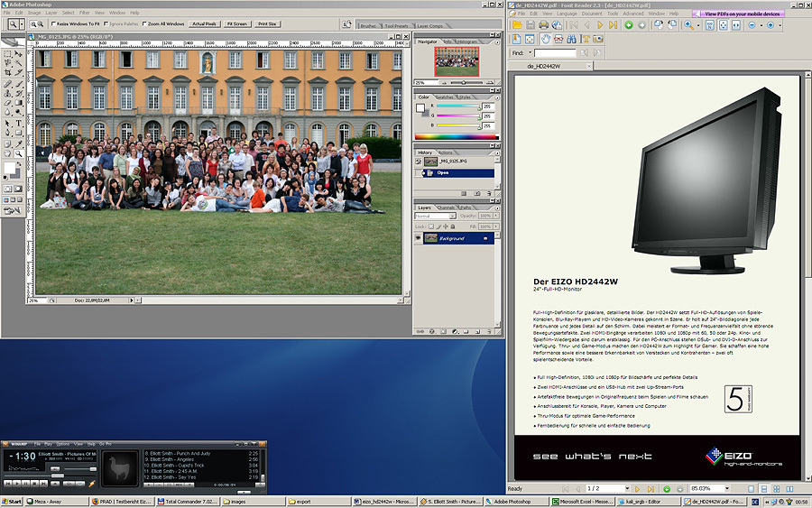This screenshot has width=812, height=508.
Task: Click the Navigator thumbnail preview
Action: tap(457, 61)
